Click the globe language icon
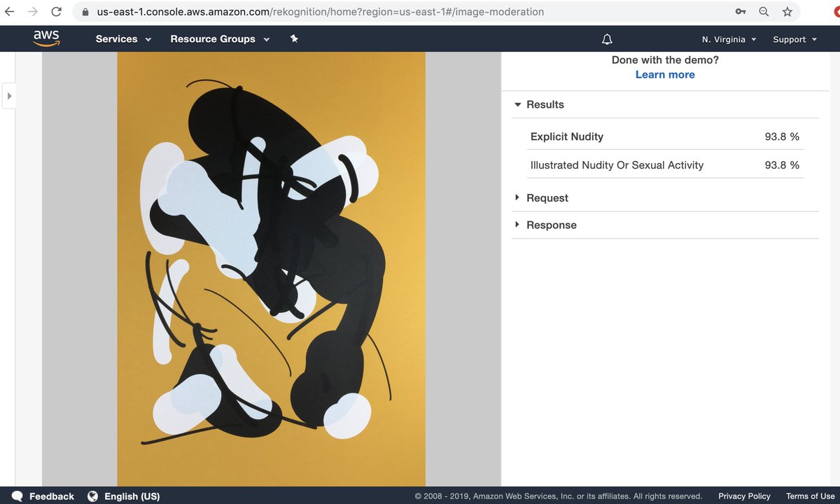The height and width of the screenshot is (504, 840). pyautogui.click(x=92, y=496)
